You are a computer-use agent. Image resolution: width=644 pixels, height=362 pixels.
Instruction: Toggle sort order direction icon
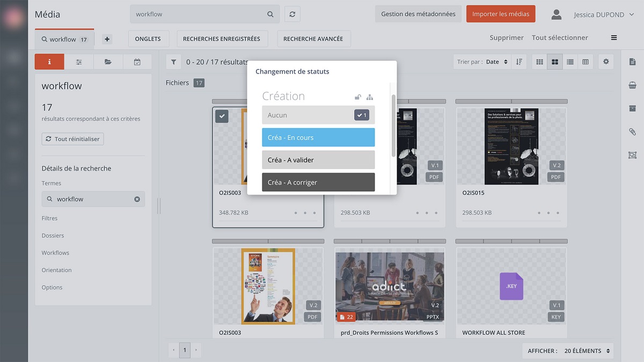519,62
